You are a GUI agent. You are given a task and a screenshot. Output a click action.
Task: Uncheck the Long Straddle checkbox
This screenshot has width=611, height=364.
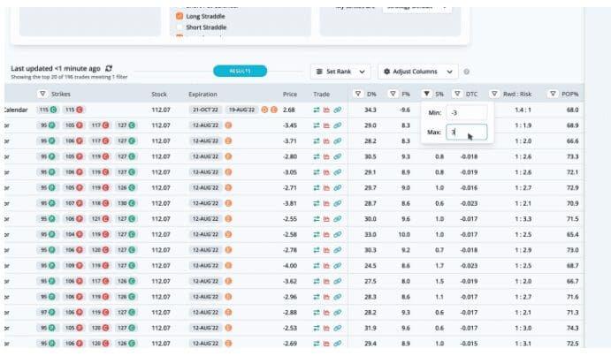(x=179, y=16)
